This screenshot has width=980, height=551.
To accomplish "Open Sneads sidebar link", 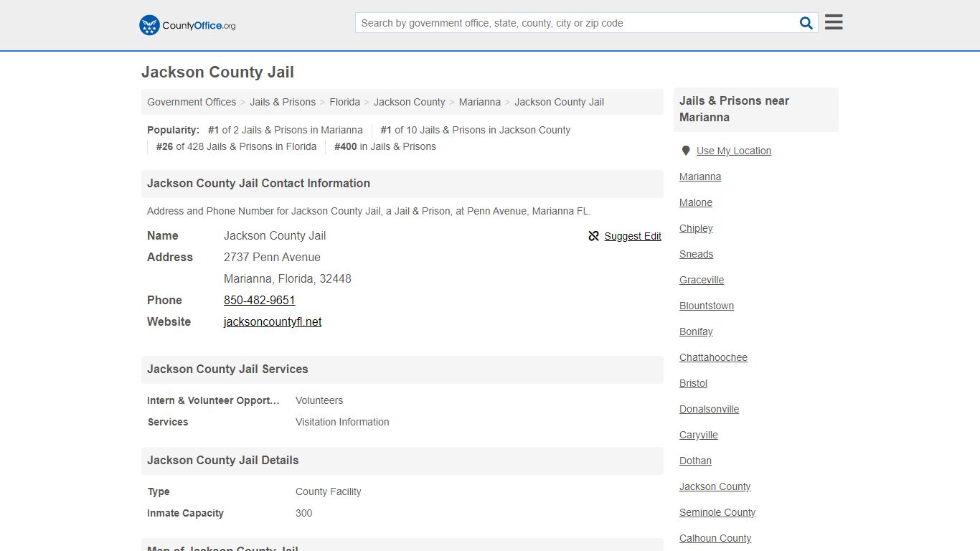I will point(697,254).
